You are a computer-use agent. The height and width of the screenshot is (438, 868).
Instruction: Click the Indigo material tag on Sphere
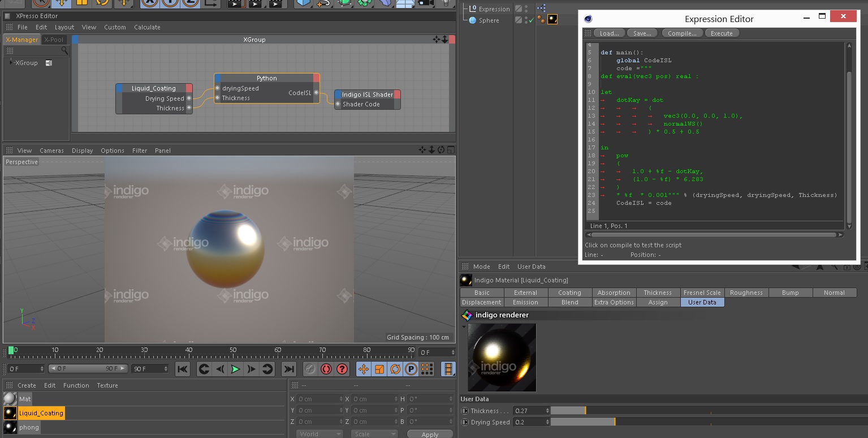click(552, 20)
